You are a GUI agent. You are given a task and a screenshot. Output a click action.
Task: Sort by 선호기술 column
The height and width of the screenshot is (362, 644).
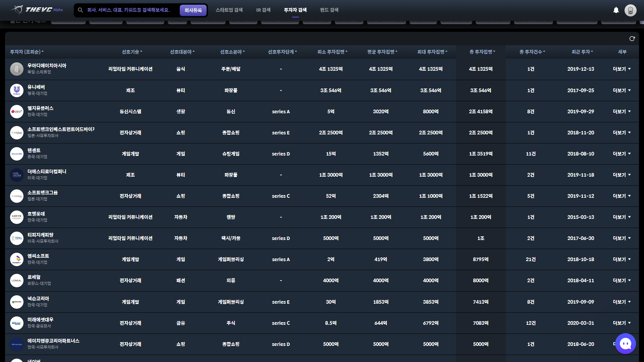pyautogui.click(x=132, y=52)
